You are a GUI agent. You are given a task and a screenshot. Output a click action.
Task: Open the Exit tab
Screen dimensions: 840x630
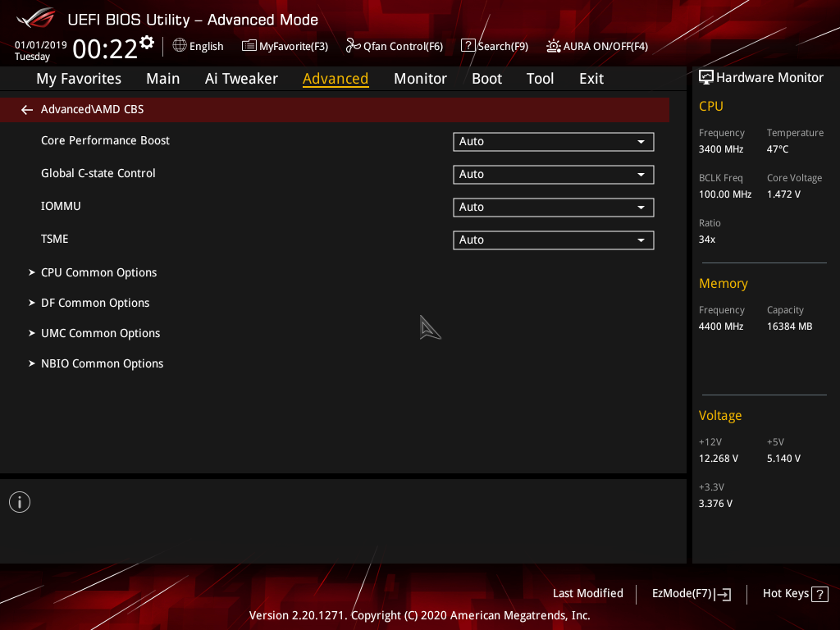[591, 79]
